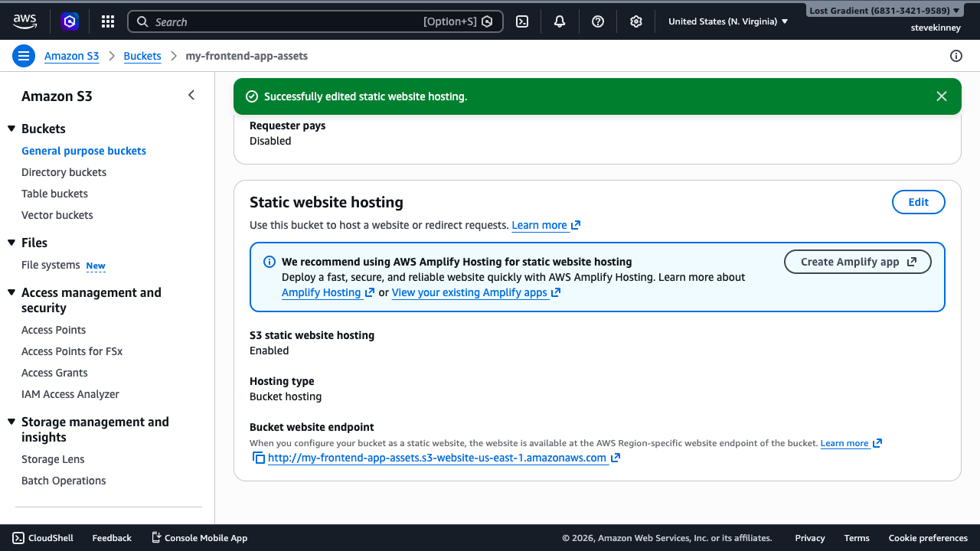Viewport: 980px width, 551px height.
Task: Click the Buckets breadcrumb
Action: 142,56
